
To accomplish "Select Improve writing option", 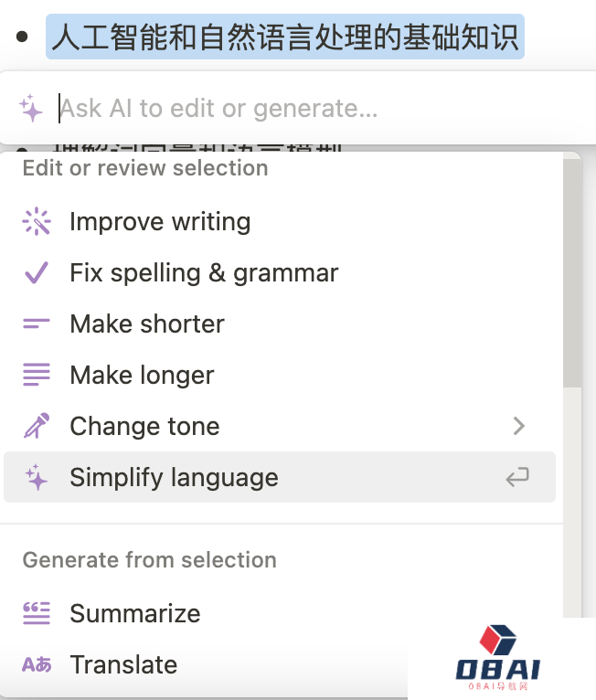I will tap(160, 222).
